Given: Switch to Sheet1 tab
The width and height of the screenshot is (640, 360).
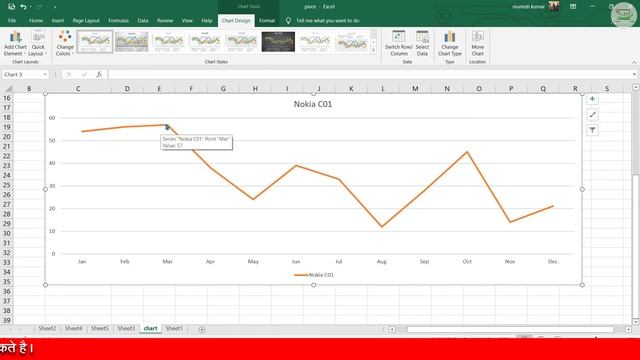Looking at the screenshot, I should [174, 328].
